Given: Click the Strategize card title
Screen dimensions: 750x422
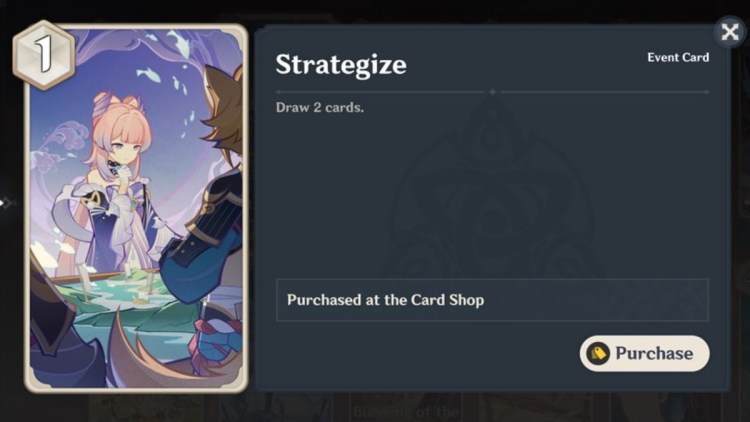Looking at the screenshot, I should pyautogui.click(x=341, y=65).
